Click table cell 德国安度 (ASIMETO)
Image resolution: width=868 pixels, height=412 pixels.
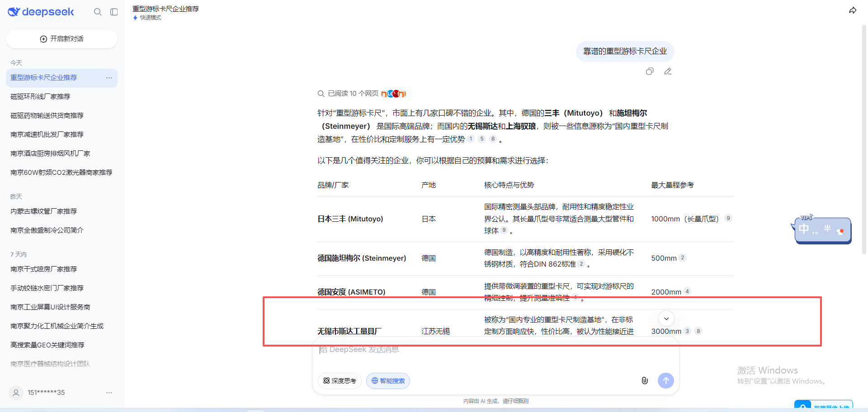coord(351,292)
